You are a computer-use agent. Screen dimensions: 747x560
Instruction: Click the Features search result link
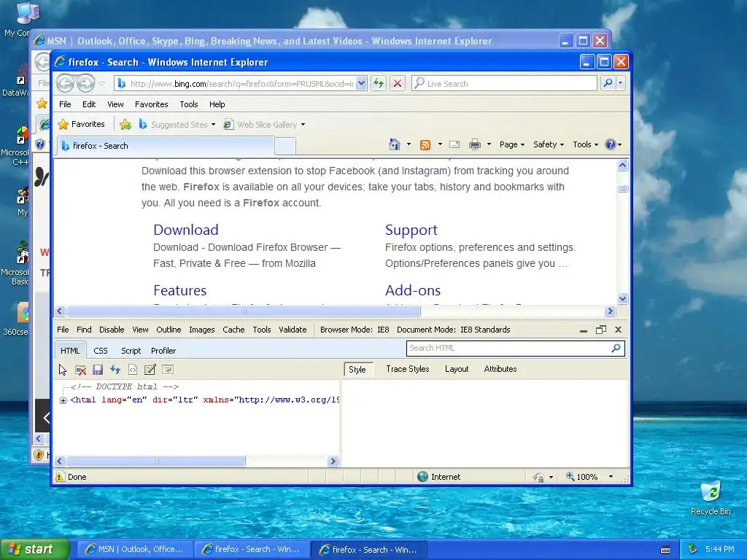click(179, 290)
